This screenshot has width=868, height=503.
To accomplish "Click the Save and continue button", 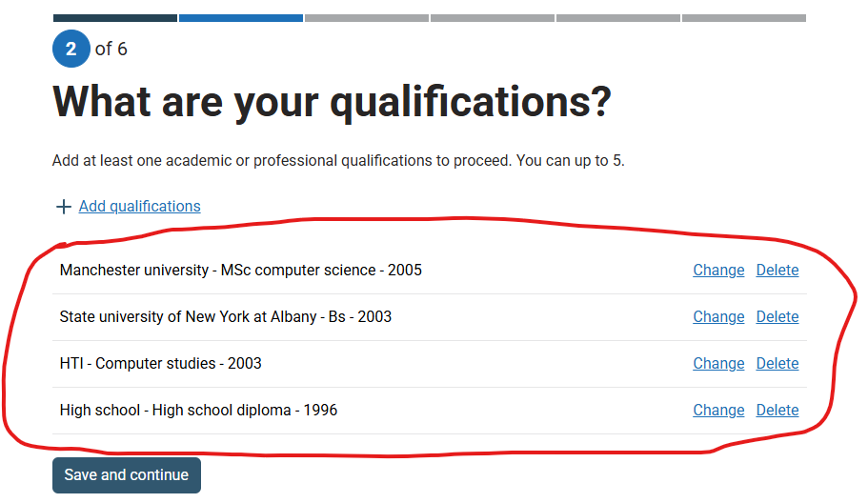I will (127, 475).
